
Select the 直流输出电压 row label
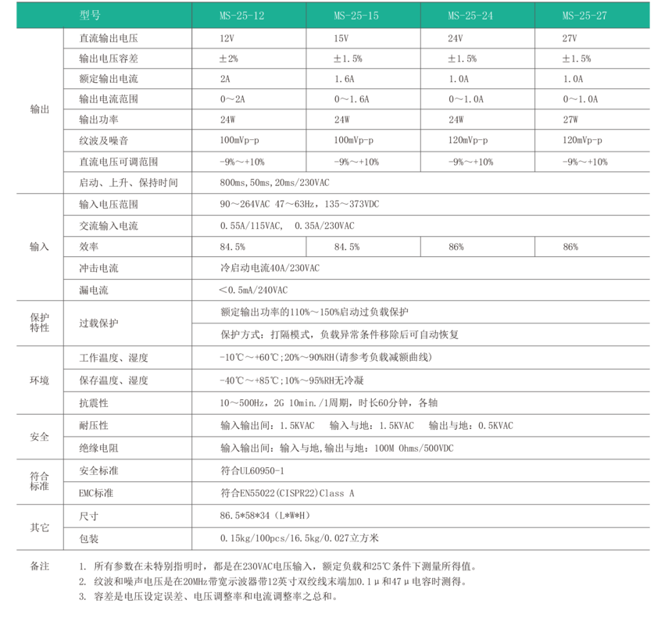coord(109,38)
